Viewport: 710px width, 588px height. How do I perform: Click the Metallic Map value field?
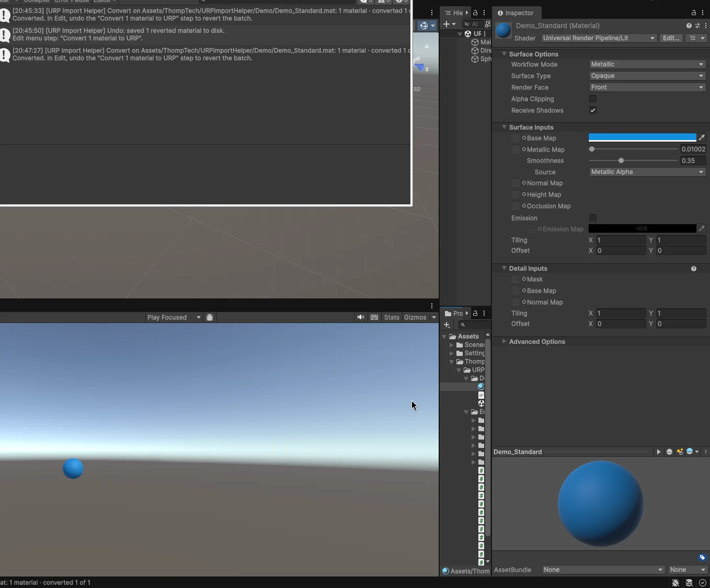click(x=693, y=149)
